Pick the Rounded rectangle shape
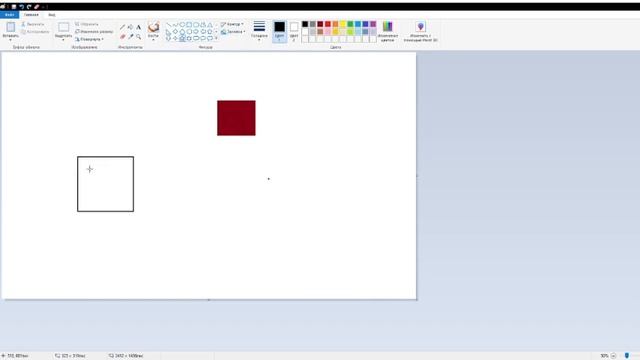Screen dimensions: 640x360 [x=196, y=25]
